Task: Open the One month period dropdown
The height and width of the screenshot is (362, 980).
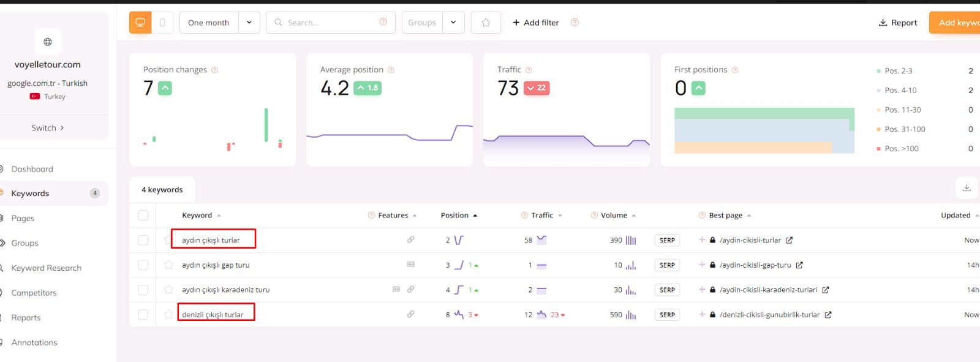Action: coord(249,23)
